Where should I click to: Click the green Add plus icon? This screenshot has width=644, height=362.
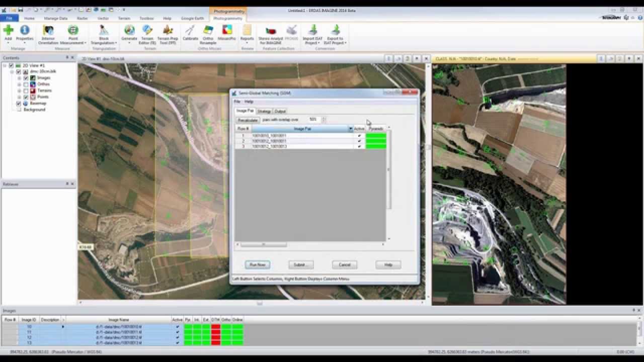8,31
